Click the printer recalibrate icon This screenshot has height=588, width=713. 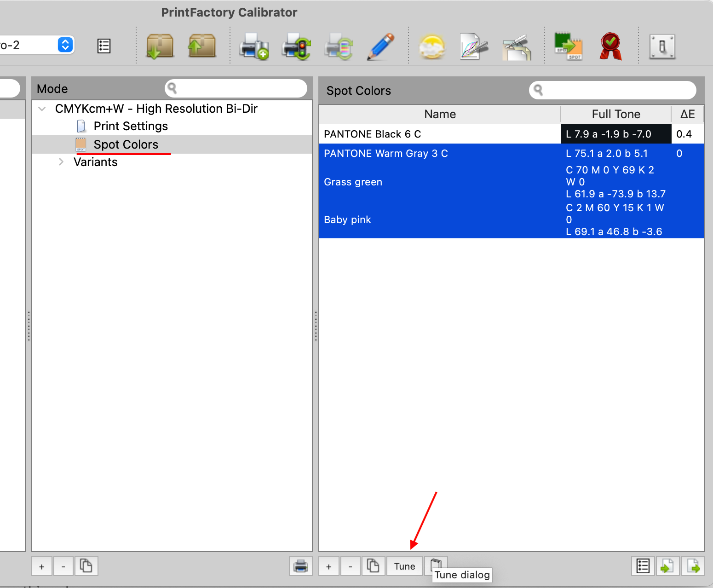point(339,46)
